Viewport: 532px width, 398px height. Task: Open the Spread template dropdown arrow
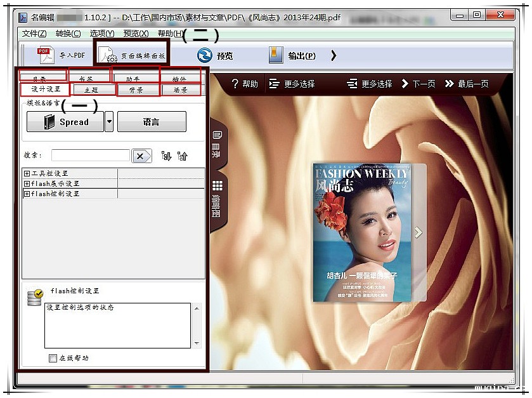109,122
